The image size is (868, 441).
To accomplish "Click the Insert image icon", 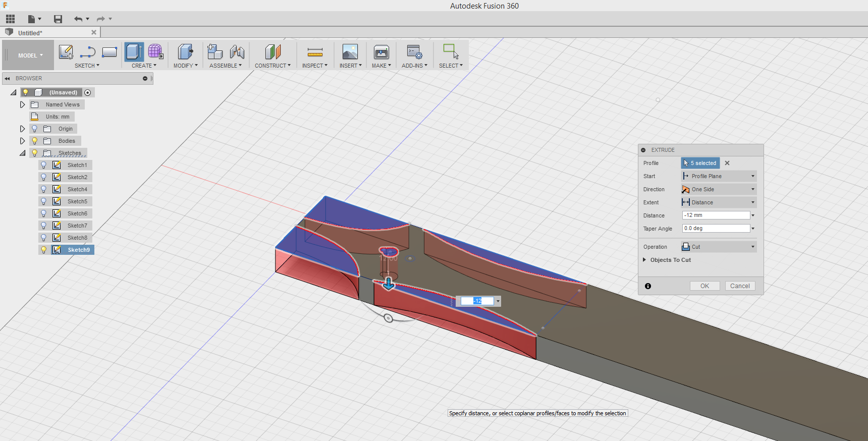I will tap(350, 51).
